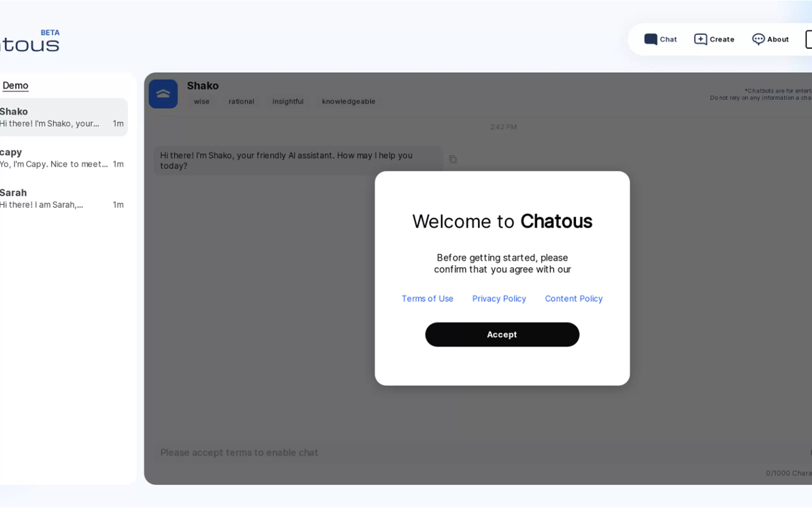The width and height of the screenshot is (812, 508).
Task: Click the 'insightful' personality tag
Action: [288, 101]
